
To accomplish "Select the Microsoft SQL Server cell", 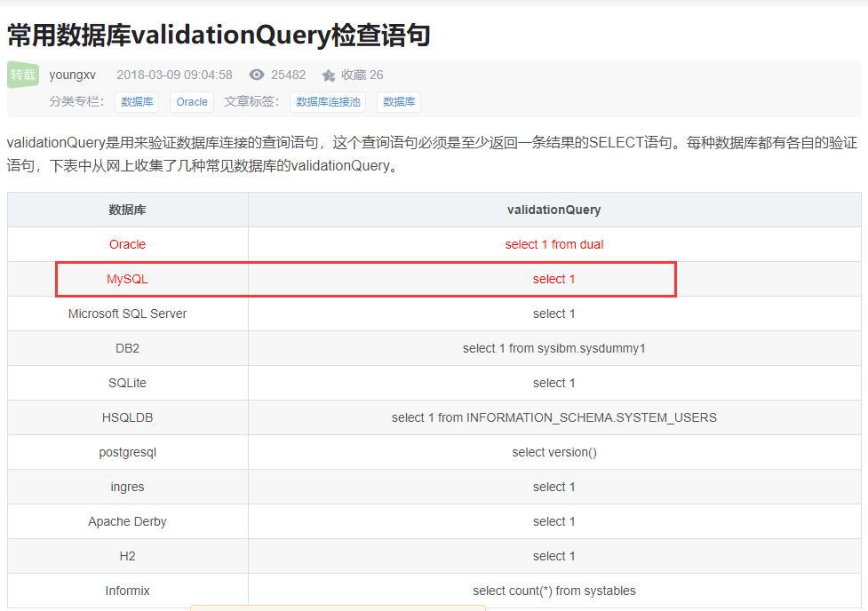I will (127, 313).
